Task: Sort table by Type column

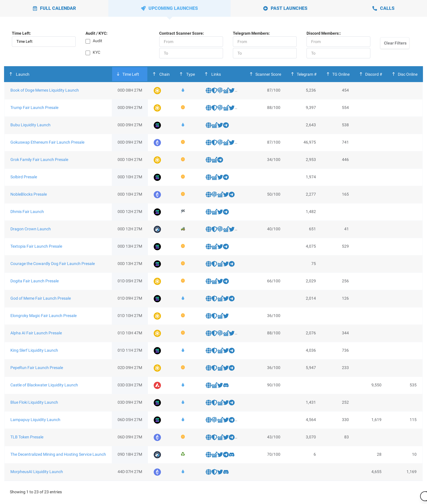Action: coord(187,74)
